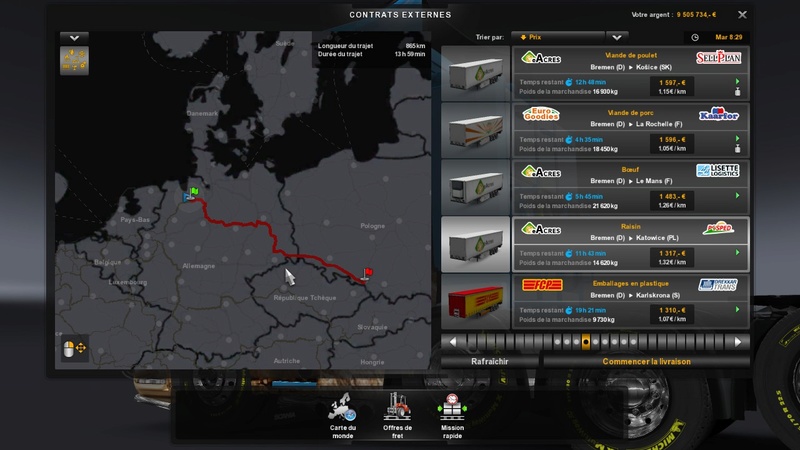Click the weight icon on the Košice contract
Screen dimensions: 800x450
coord(737,92)
